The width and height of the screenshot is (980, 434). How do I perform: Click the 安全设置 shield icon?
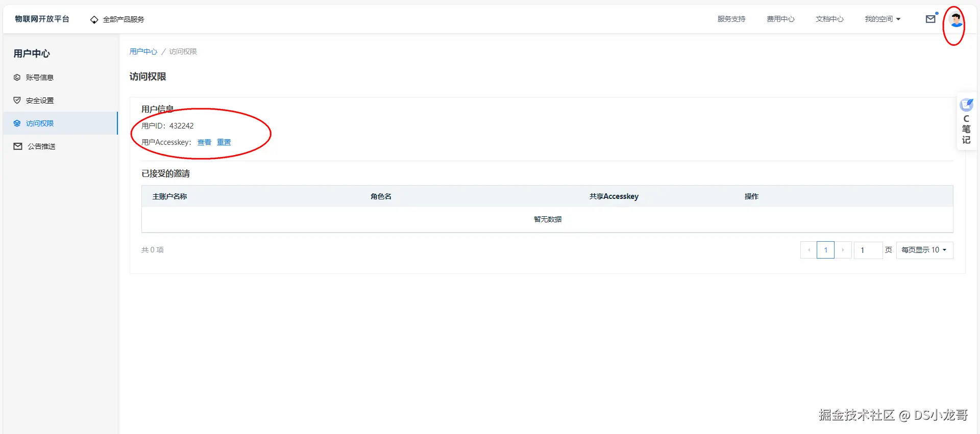pyautogui.click(x=17, y=100)
